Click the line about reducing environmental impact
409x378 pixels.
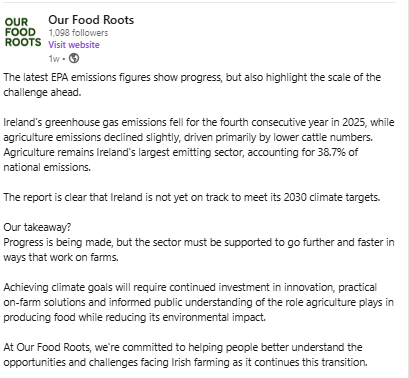(x=134, y=317)
